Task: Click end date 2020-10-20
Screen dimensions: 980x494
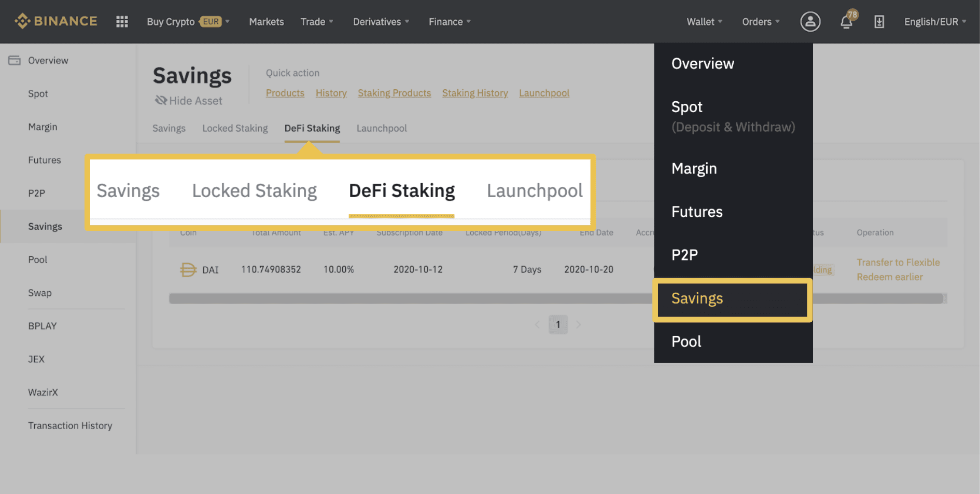Action: point(589,270)
